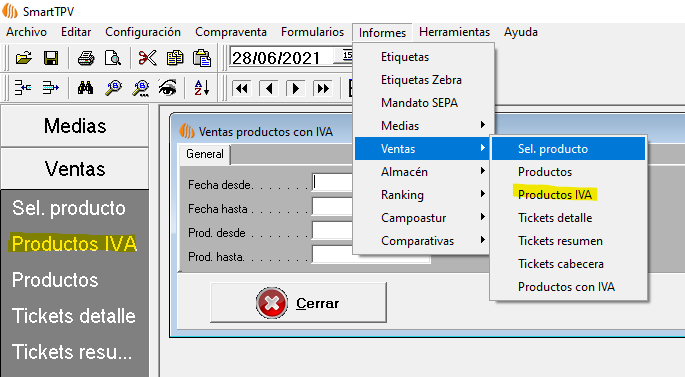685x377 pixels.
Task: Select Productos con IVA in the Ventas submenu
Action: [x=568, y=287]
